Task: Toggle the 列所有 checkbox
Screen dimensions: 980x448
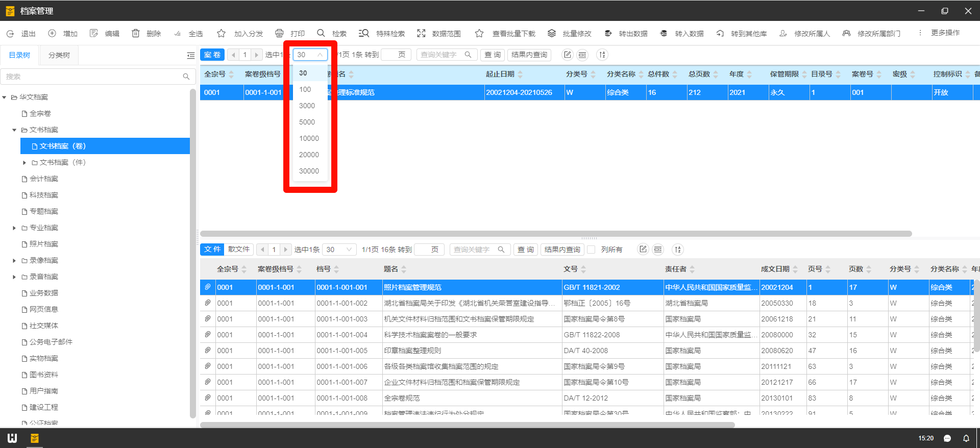Action: (592, 250)
